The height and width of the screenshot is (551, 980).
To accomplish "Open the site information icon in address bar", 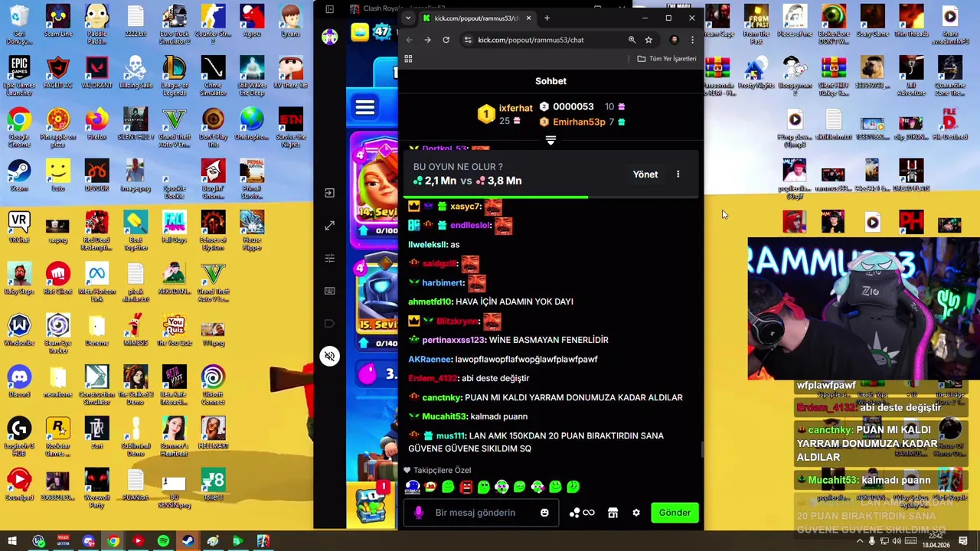I will pos(467,40).
